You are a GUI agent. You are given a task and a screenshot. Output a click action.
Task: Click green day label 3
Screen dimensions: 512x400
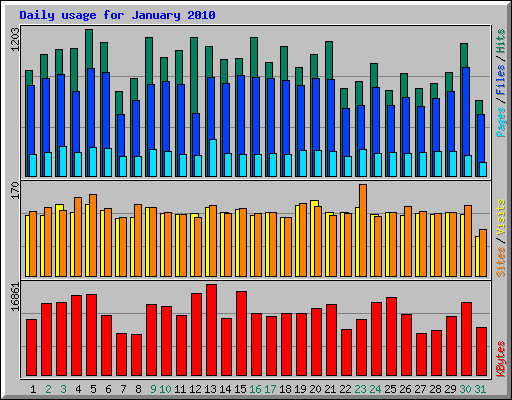pyautogui.click(x=63, y=389)
